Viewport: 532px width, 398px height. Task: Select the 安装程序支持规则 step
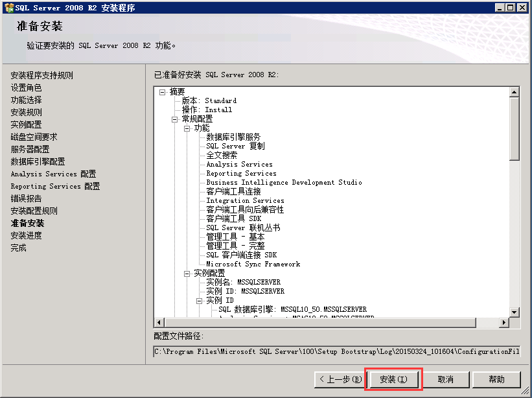point(41,75)
